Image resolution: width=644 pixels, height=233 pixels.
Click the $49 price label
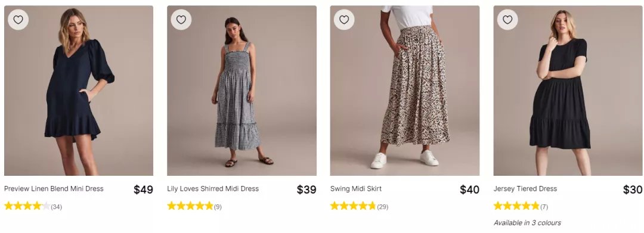point(143,189)
